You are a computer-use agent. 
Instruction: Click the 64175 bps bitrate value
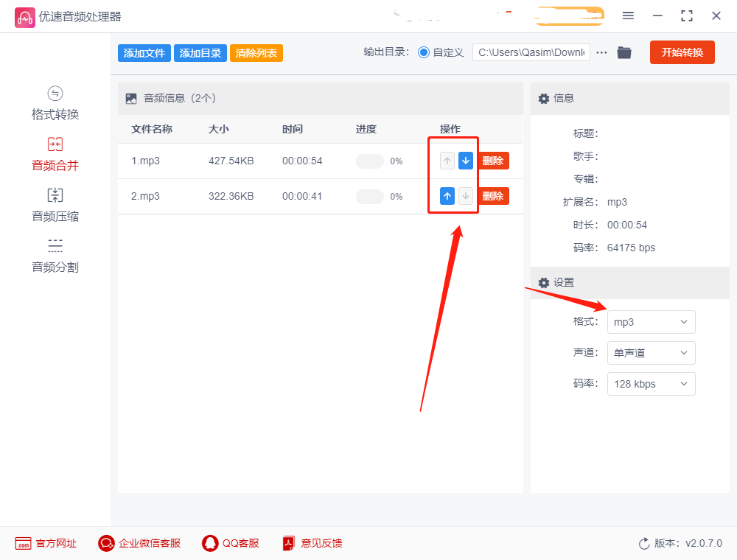[x=631, y=248]
